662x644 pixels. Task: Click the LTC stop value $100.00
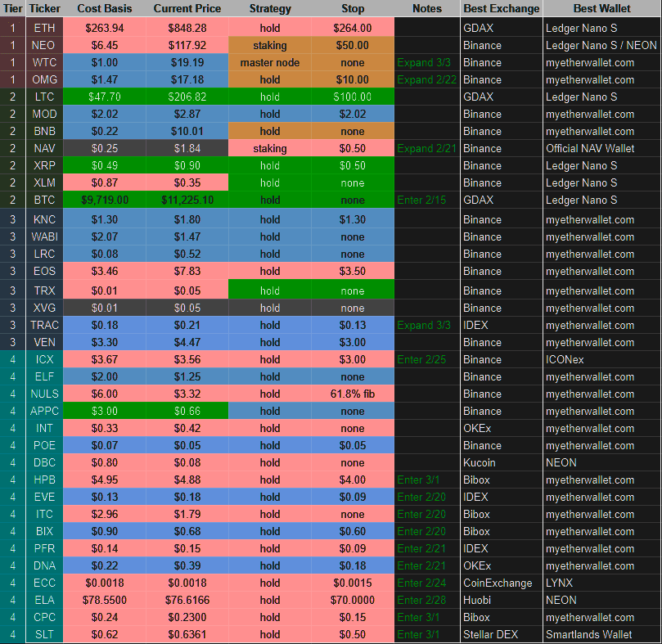[353, 97]
